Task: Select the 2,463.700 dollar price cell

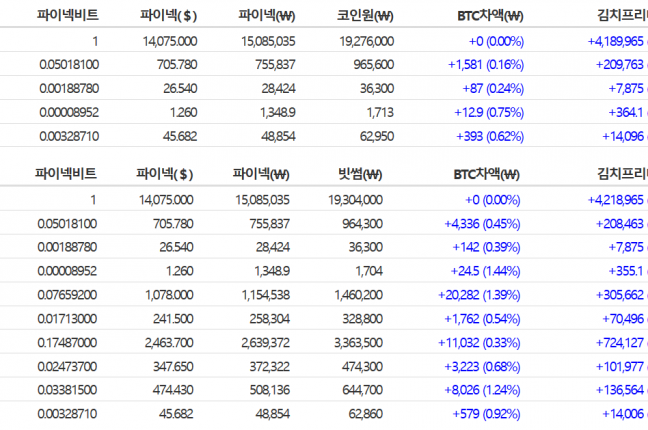Action: click(x=169, y=343)
